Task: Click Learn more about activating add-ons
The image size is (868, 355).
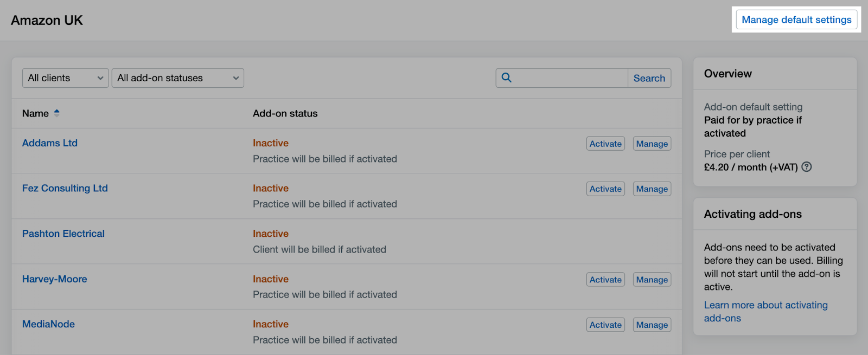Action: point(765,311)
